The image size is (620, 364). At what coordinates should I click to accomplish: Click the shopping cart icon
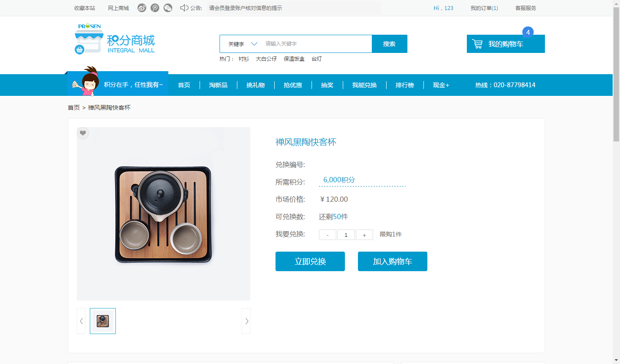tap(477, 44)
